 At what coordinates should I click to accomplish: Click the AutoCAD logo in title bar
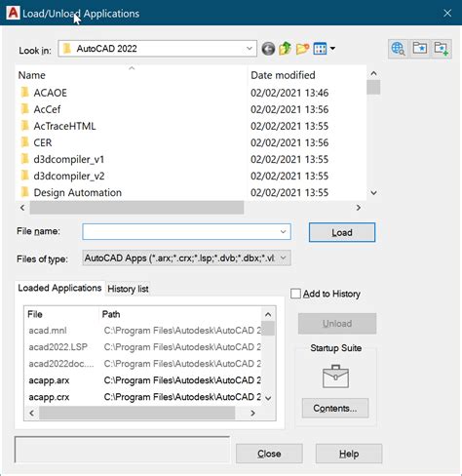[x=13, y=13]
